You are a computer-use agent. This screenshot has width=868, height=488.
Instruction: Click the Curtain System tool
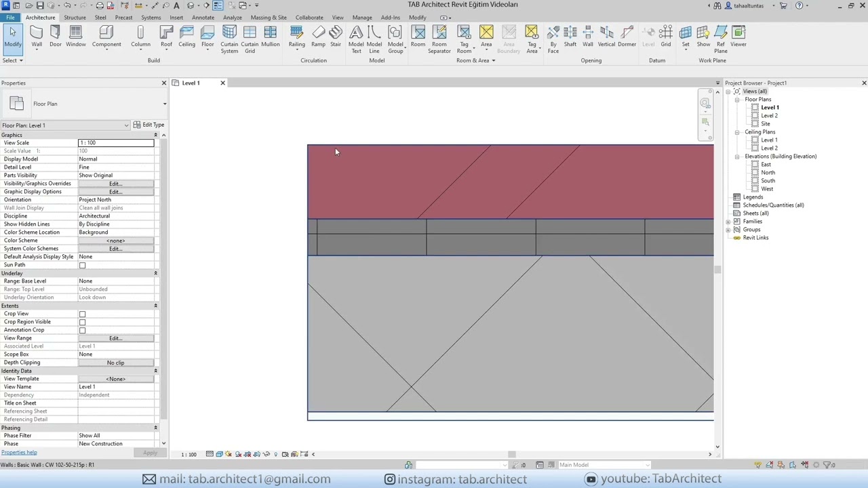[x=229, y=39]
